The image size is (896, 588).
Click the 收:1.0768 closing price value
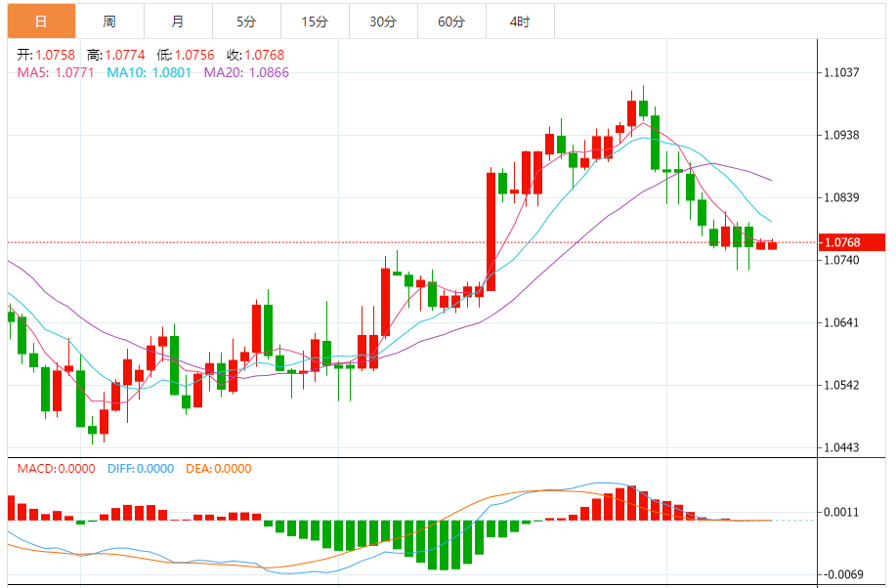coord(255,55)
